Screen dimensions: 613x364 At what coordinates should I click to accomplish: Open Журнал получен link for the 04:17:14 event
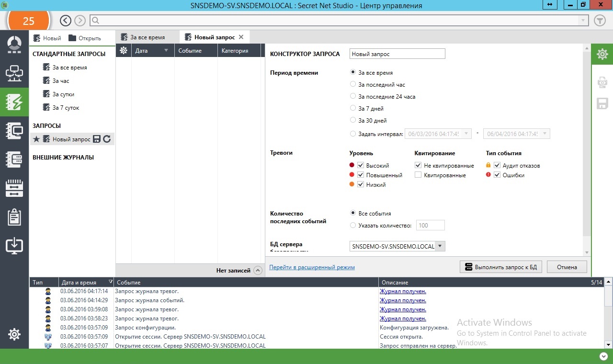(403, 291)
